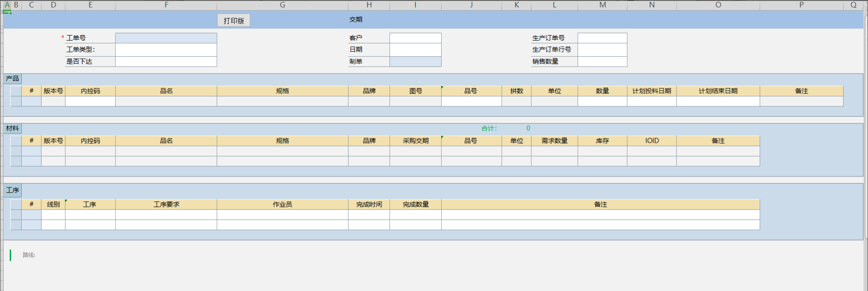Click the 客户 input field
The width and height of the screenshot is (868, 291).
click(x=415, y=38)
